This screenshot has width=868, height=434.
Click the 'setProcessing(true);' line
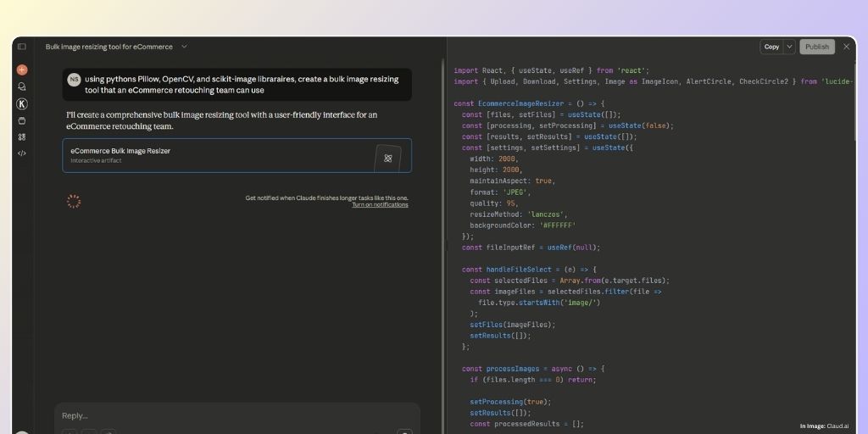(x=511, y=402)
